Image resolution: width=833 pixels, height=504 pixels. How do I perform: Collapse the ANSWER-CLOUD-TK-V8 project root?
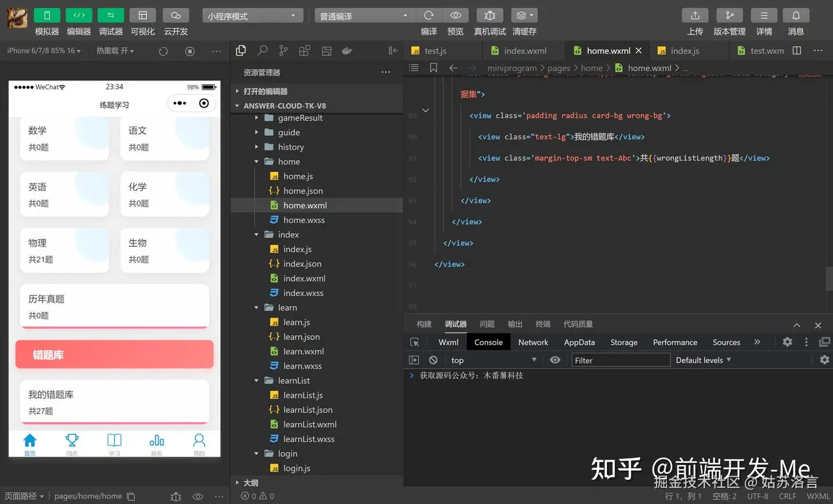coord(316,106)
